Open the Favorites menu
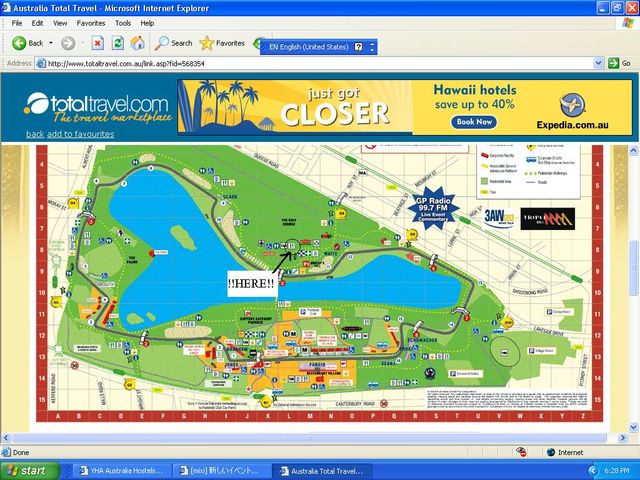Image resolution: width=640 pixels, height=480 pixels. pyautogui.click(x=91, y=22)
